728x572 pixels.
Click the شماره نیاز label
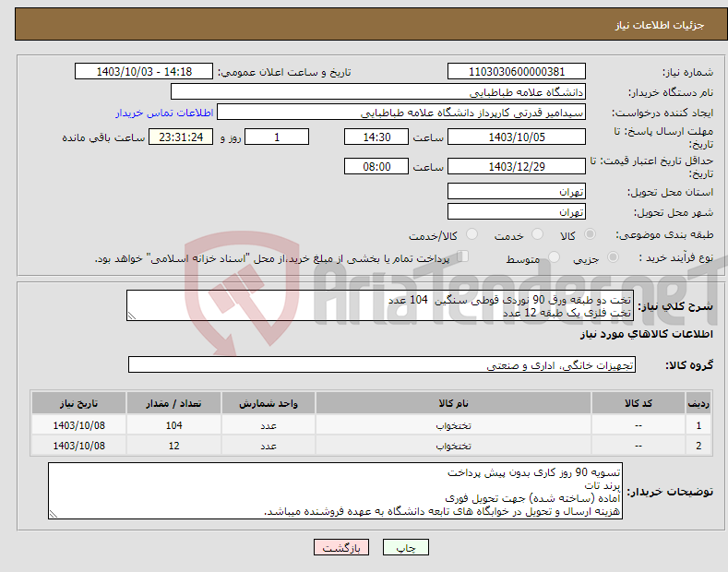687,73
